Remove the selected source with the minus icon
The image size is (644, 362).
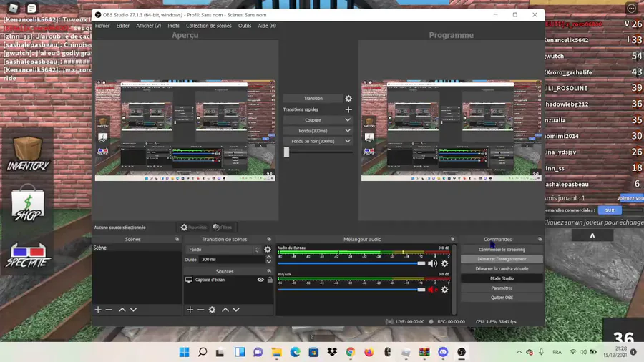coord(201,310)
